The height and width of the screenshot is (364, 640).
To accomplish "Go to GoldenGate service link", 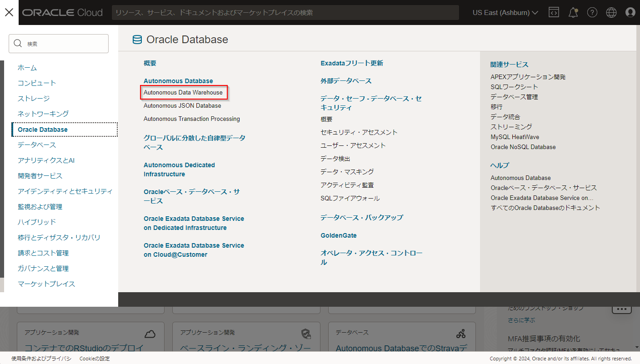I will click(338, 235).
